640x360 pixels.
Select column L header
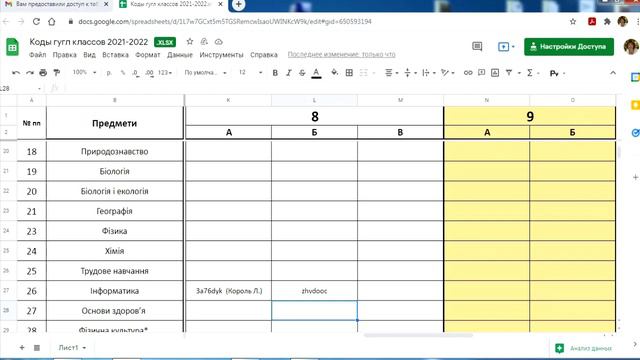(x=314, y=100)
